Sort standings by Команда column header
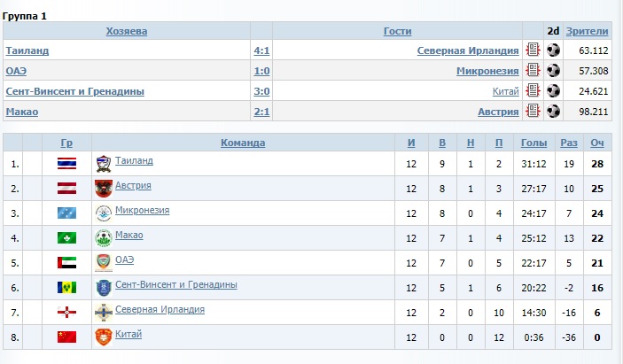Image resolution: width=623 pixels, height=364 pixels. click(x=242, y=143)
